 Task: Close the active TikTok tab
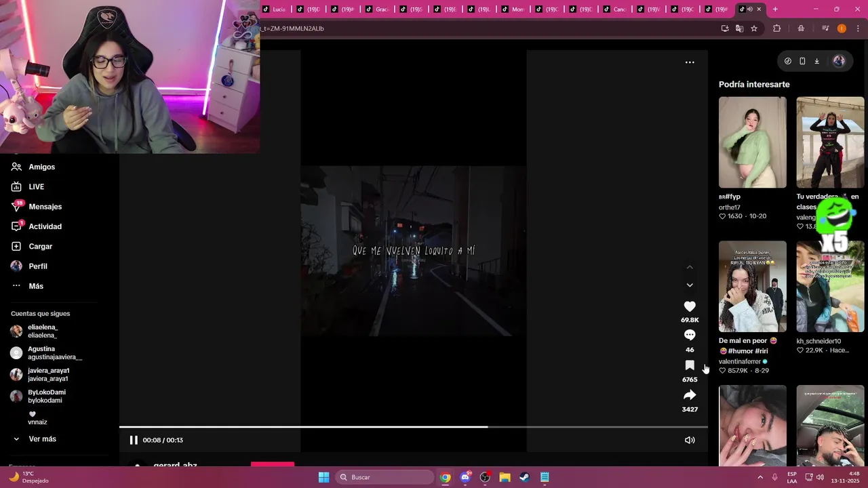[759, 9]
